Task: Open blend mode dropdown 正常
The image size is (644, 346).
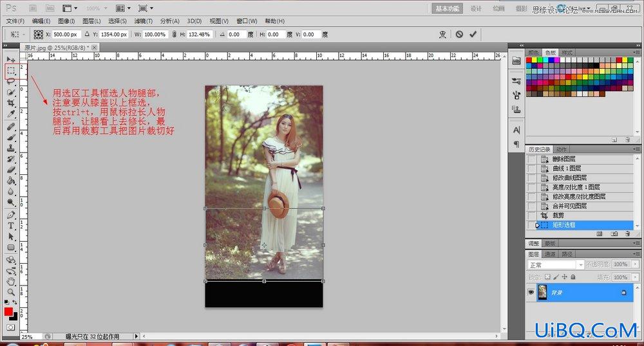Action: tap(556, 265)
